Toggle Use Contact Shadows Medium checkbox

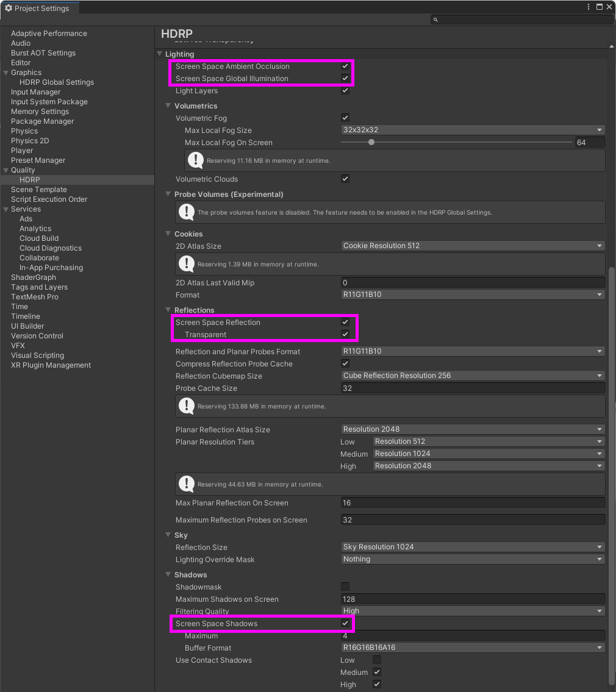pyautogui.click(x=377, y=672)
